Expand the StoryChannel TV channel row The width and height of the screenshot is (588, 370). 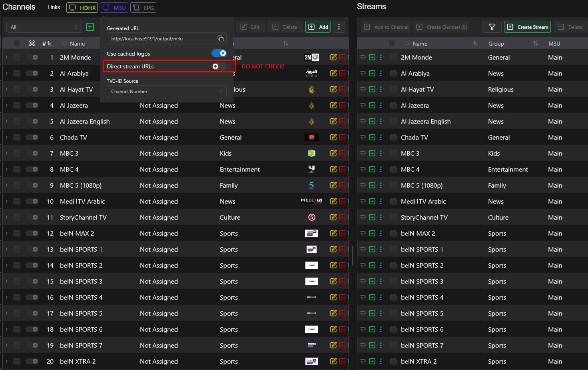[x=7, y=217]
